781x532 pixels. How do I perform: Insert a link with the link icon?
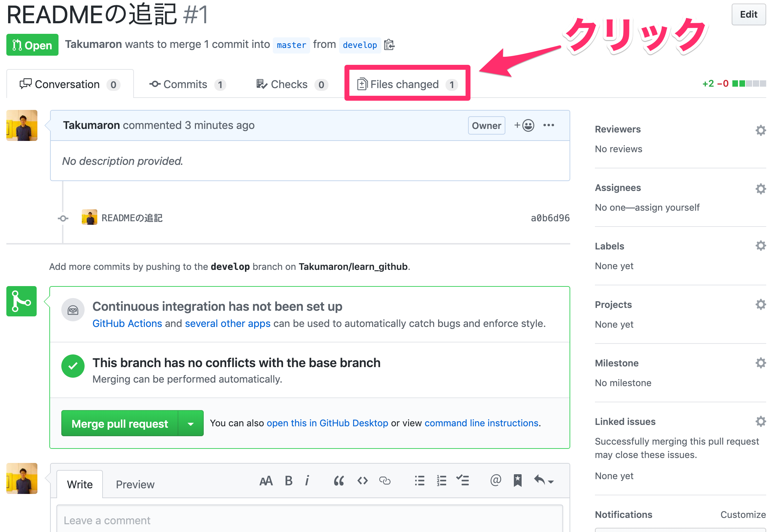385,481
